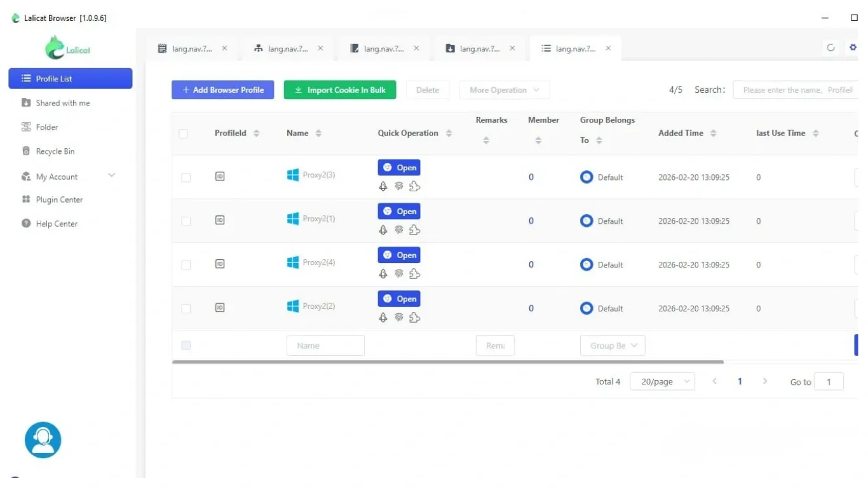Click the profile search input field
868x488 pixels.
(x=797, y=90)
